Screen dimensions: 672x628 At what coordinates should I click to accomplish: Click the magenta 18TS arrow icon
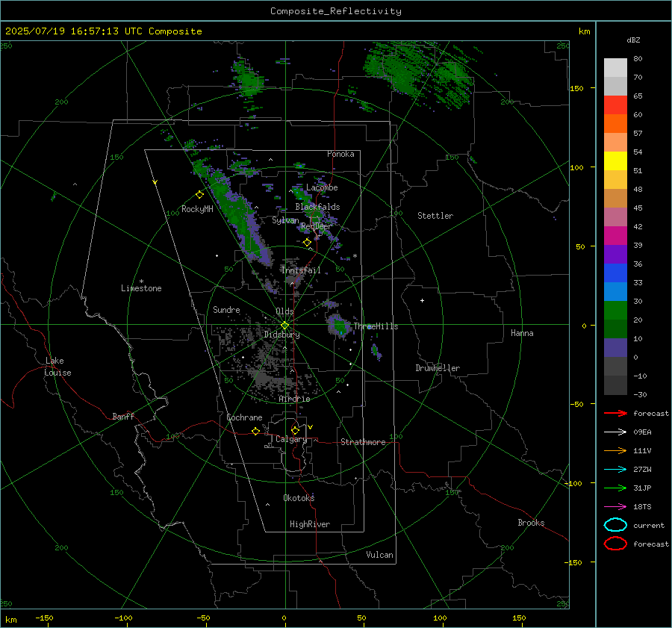pyautogui.click(x=615, y=507)
